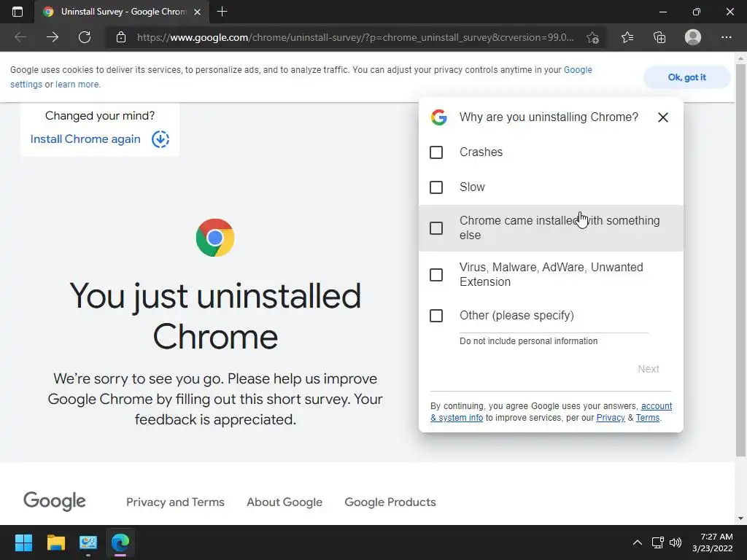The width and height of the screenshot is (747, 560).
Task: Open Edge settings and more menu
Action: [x=726, y=37]
